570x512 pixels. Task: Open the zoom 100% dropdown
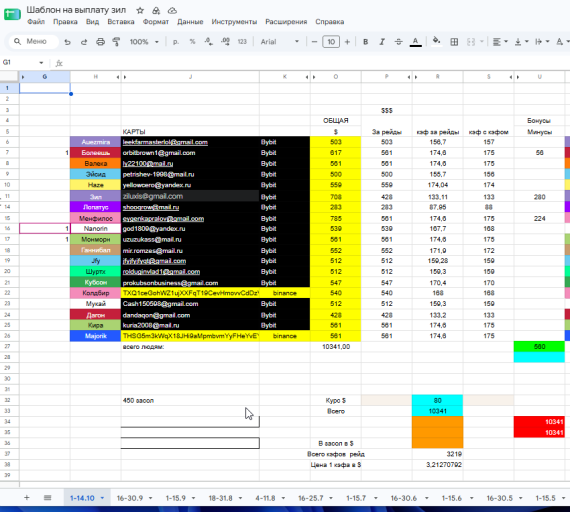[144, 42]
